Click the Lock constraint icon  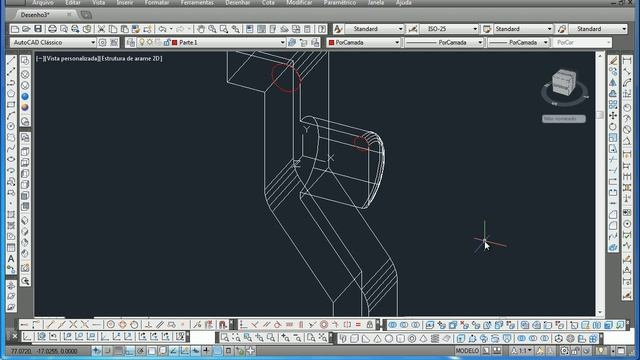coord(370,325)
